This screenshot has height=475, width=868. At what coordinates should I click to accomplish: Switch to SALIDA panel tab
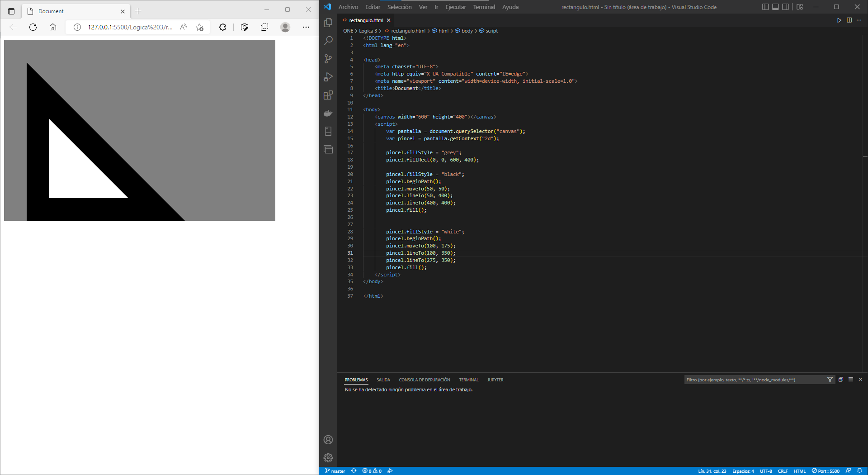pyautogui.click(x=383, y=380)
